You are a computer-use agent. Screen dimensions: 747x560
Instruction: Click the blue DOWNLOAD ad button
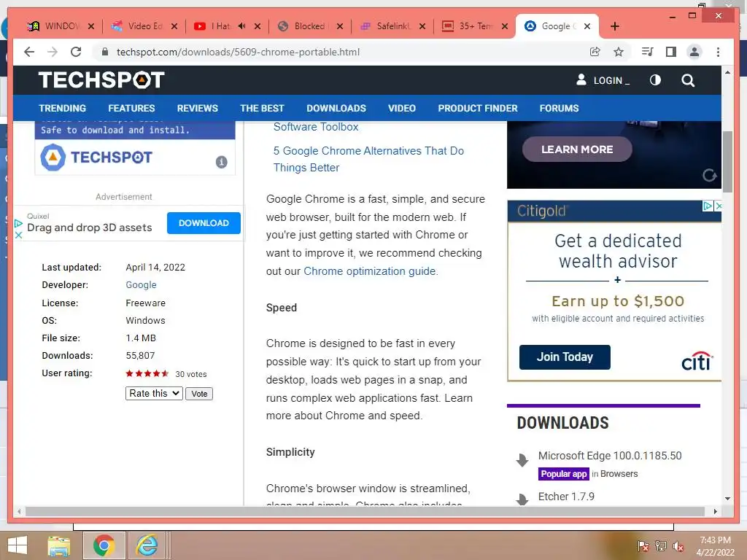click(x=204, y=223)
